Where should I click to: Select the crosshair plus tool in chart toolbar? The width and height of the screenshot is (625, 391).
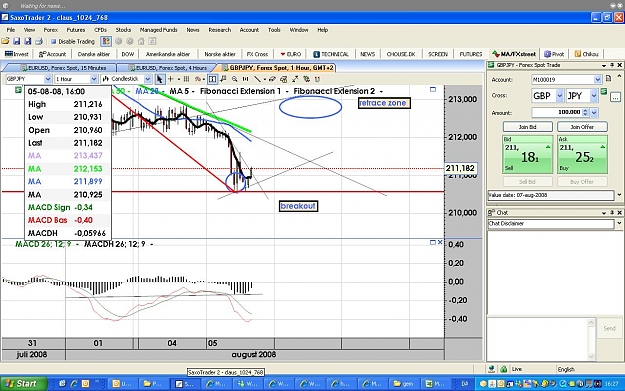(171, 79)
